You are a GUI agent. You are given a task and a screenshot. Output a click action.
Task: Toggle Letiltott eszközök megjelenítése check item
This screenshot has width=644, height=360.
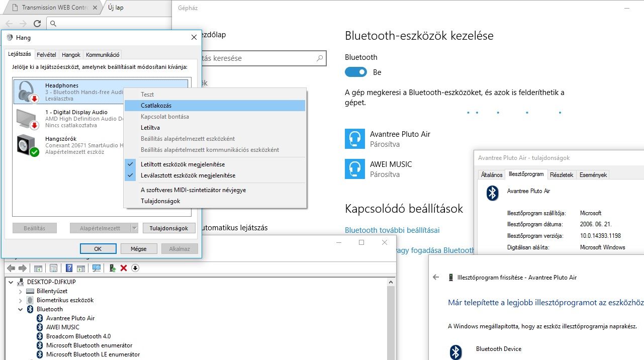[x=215, y=164]
